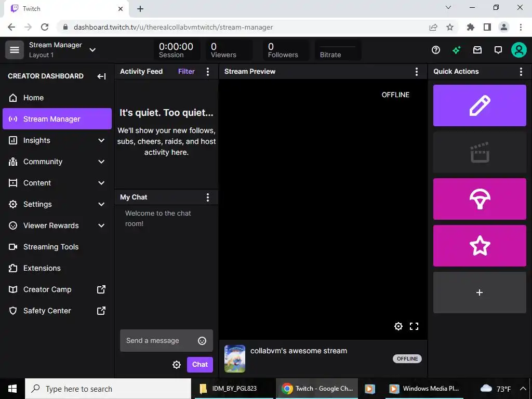
Task: Expand the Insights section chevron
Action: coord(101,140)
